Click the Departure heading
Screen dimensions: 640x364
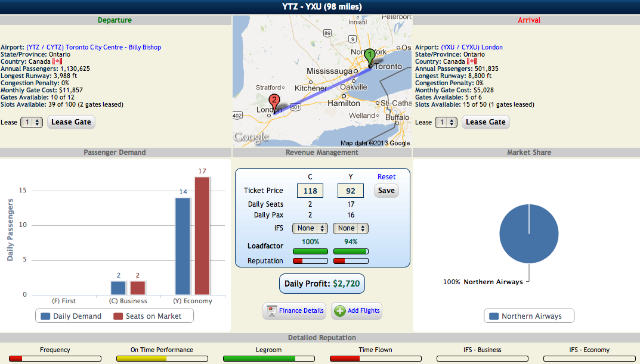point(115,20)
